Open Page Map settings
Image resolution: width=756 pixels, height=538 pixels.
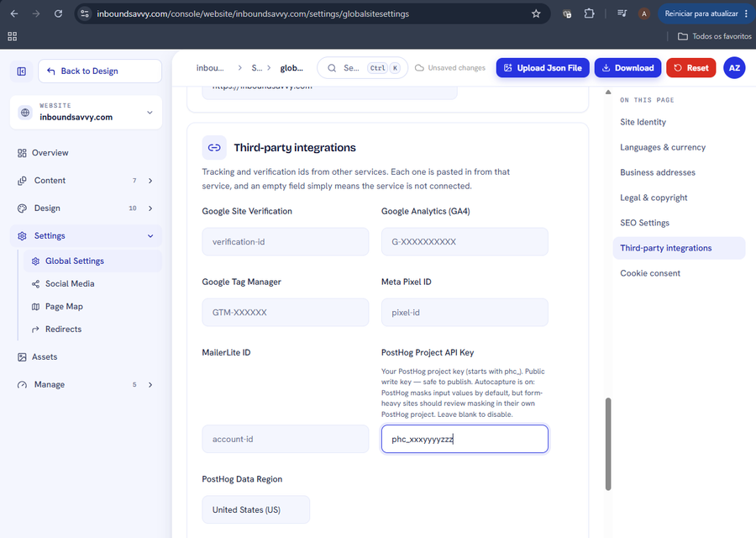(92, 306)
